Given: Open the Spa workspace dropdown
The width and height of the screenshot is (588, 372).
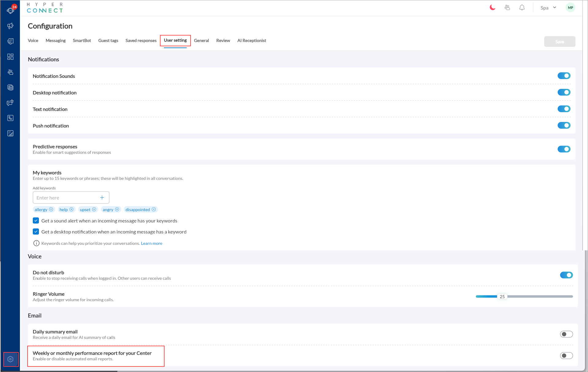Looking at the screenshot, I should coord(548,7).
